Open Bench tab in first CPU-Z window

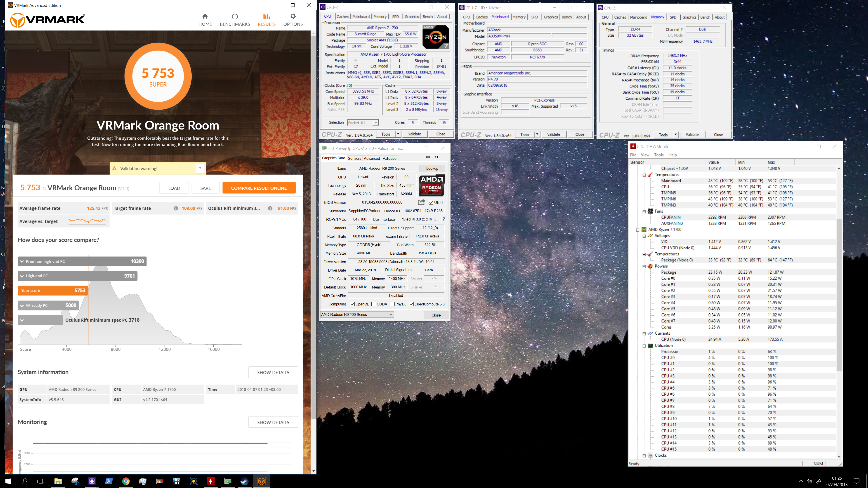tap(428, 16)
